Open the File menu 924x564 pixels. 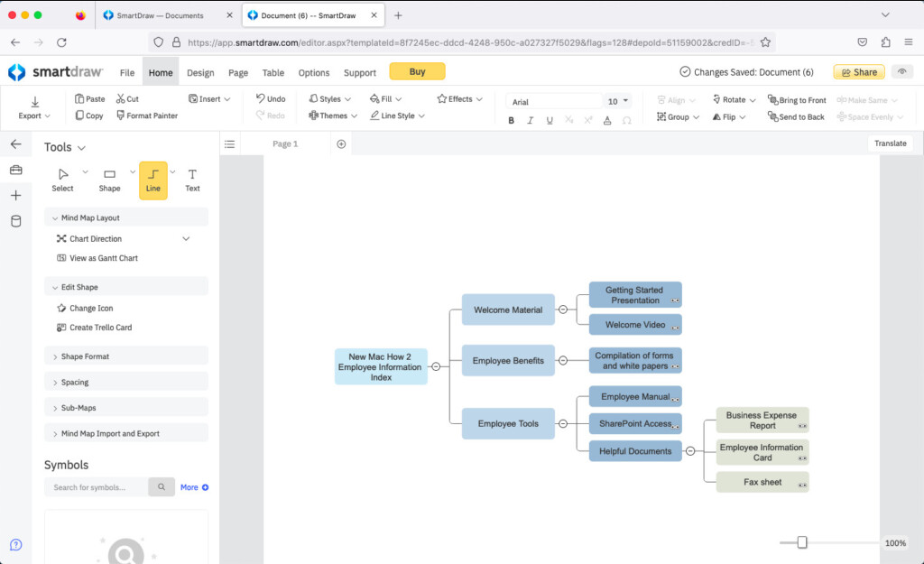tap(127, 73)
